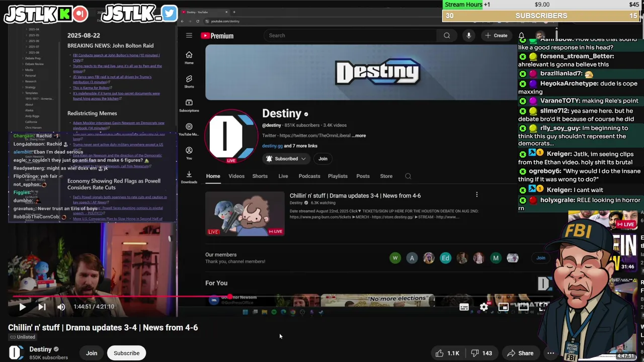644x362 pixels.
Task: Open YouTube Music in sidebar
Action: pyautogui.click(x=189, y=129)
